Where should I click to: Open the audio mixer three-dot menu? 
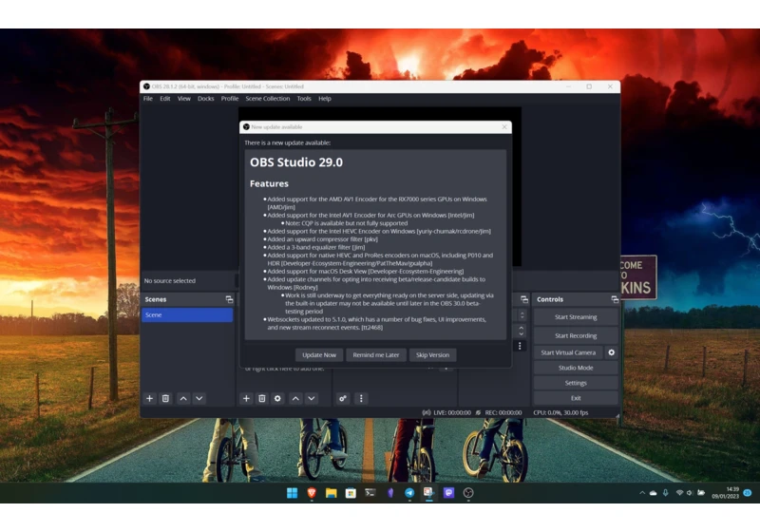[361, 398]
